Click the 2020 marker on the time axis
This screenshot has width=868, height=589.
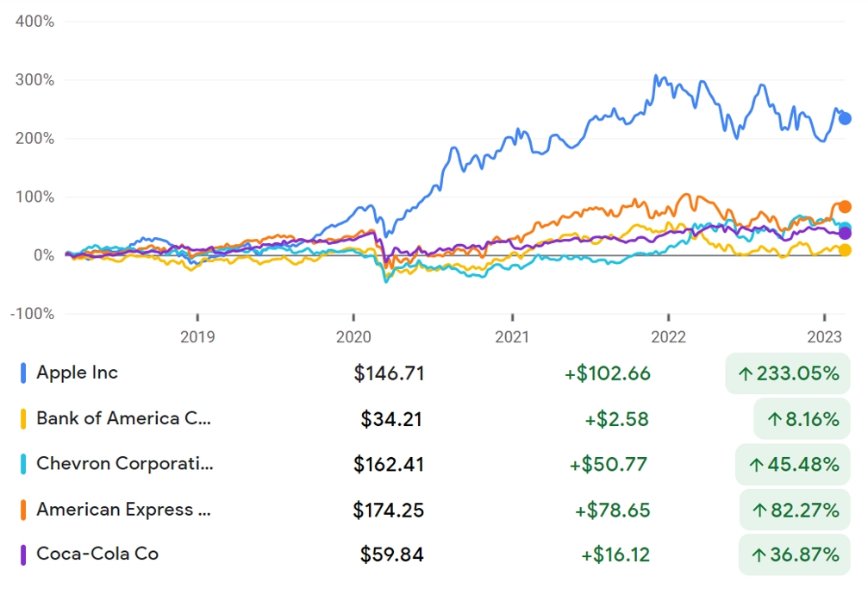tap(353, 336)
